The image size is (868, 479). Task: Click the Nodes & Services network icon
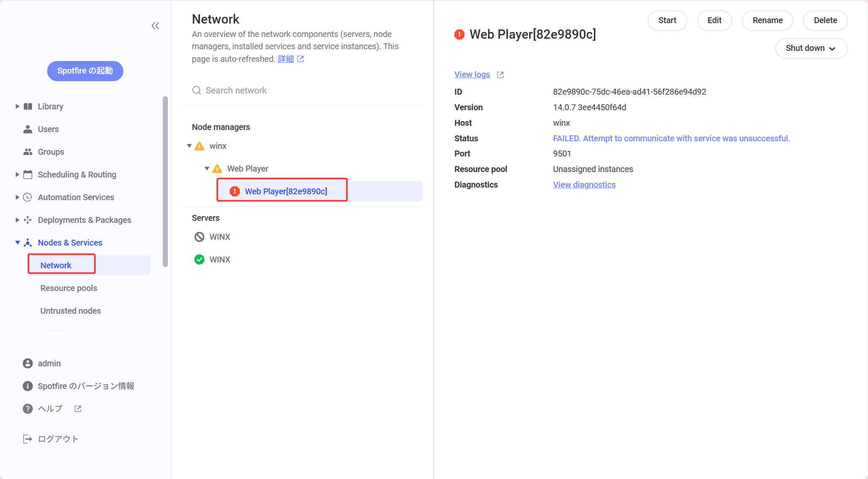click(28, 243)
